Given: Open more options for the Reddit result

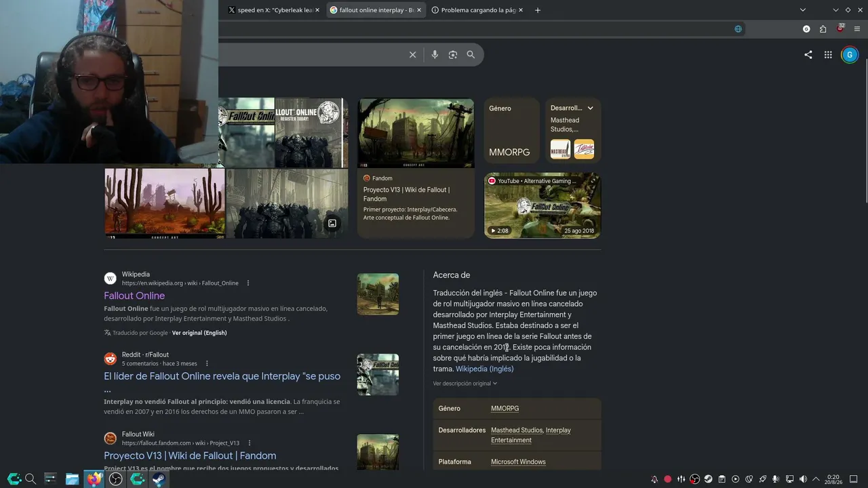Looking at the screenshot, I should tap(207, 363).
